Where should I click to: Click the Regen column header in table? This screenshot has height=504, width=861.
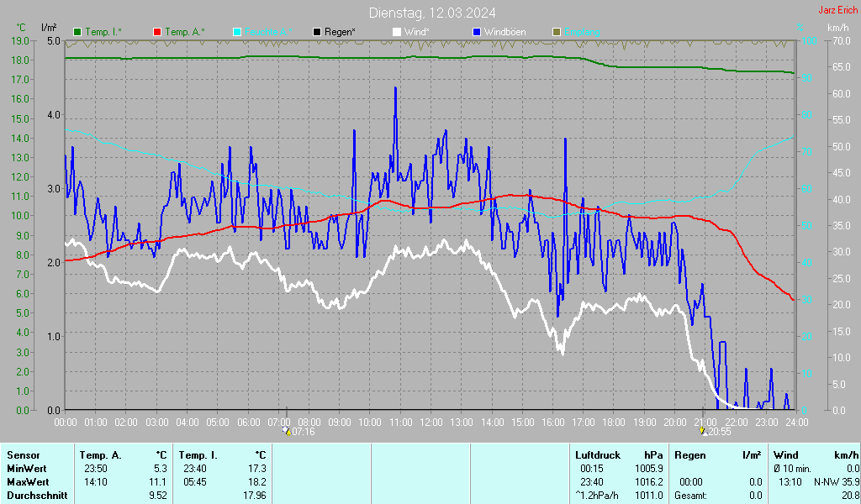click(689, 455)
